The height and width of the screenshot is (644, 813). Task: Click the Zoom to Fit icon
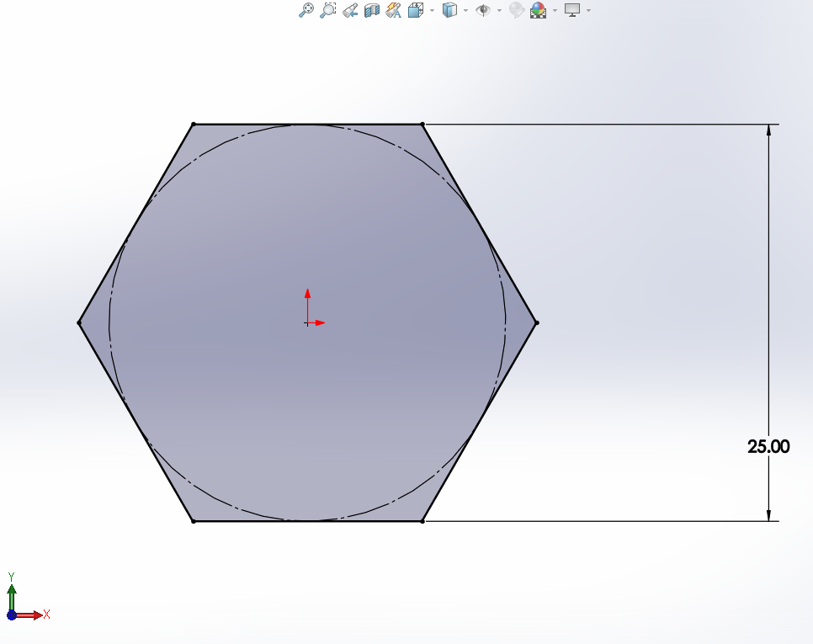306,10
